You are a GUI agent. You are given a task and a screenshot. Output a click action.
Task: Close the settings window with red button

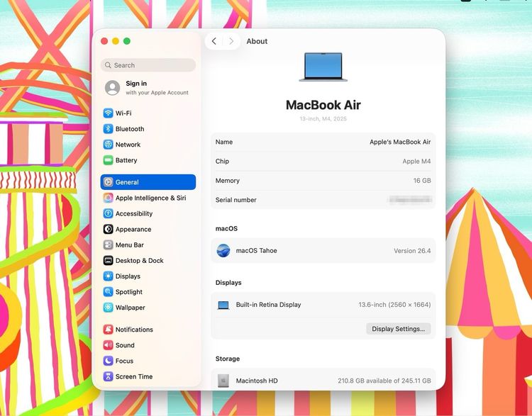pos(104,41)
